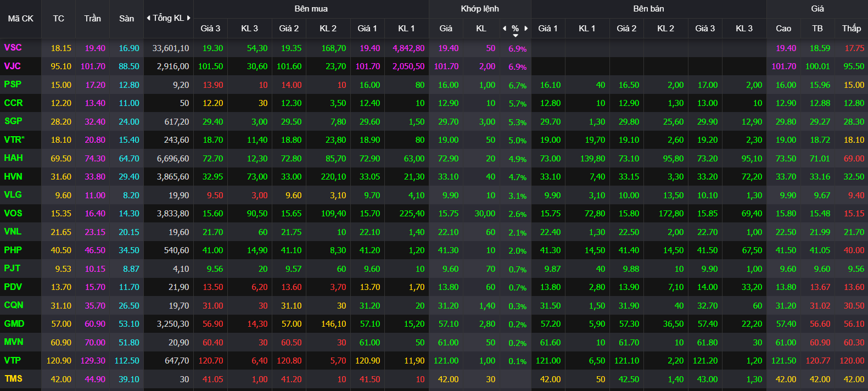Click the right arrow beside Tổng KL

tap(189, 18)
